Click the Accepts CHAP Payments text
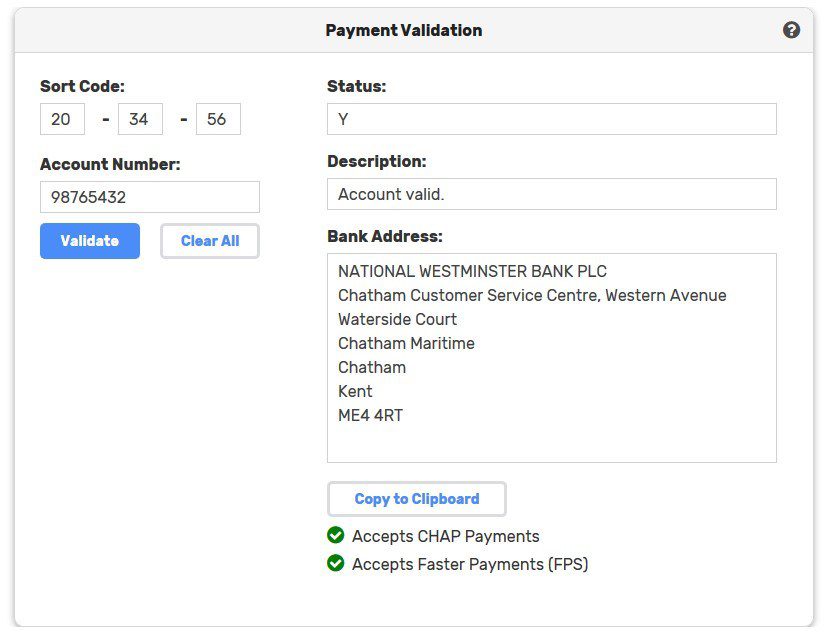 [x=446, y=536]
